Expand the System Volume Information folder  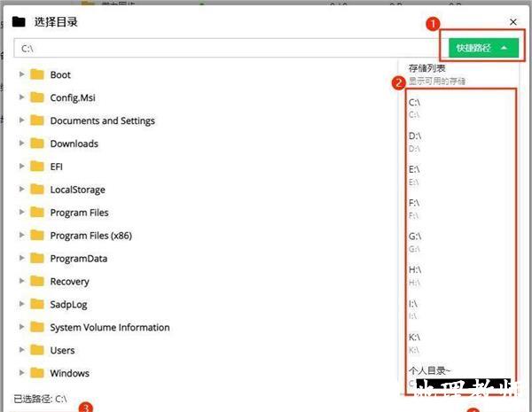coord(21,327)
